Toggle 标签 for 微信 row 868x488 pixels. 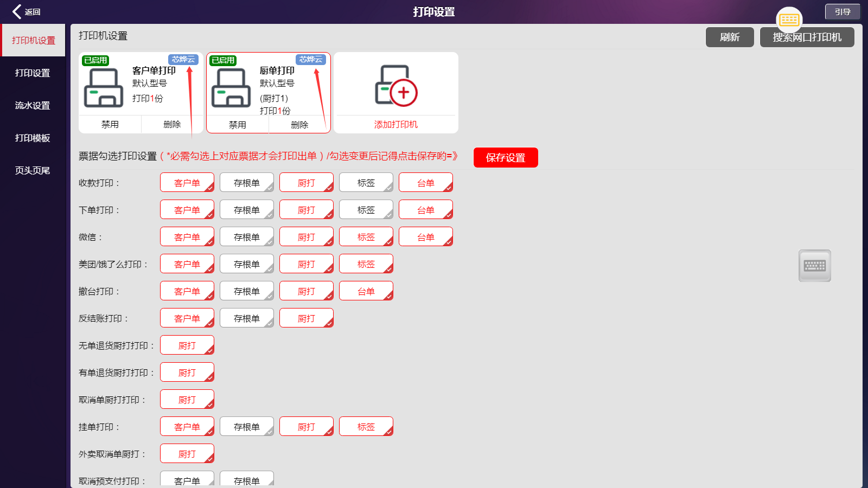[366, 236]
